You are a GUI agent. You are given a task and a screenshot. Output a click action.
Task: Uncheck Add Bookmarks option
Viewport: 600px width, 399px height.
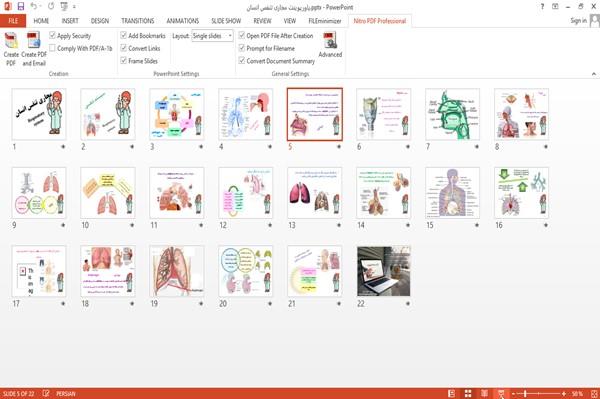click(x=124, y=36)
